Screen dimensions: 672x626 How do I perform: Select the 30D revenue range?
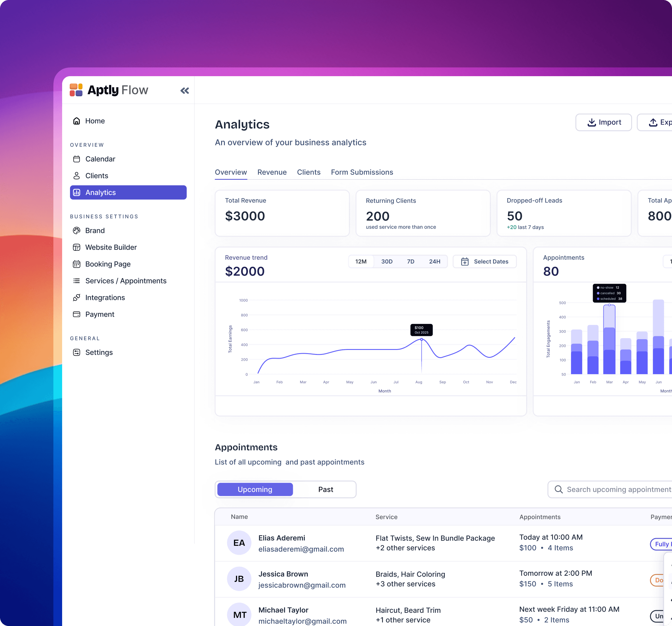(x=387, y=261)
